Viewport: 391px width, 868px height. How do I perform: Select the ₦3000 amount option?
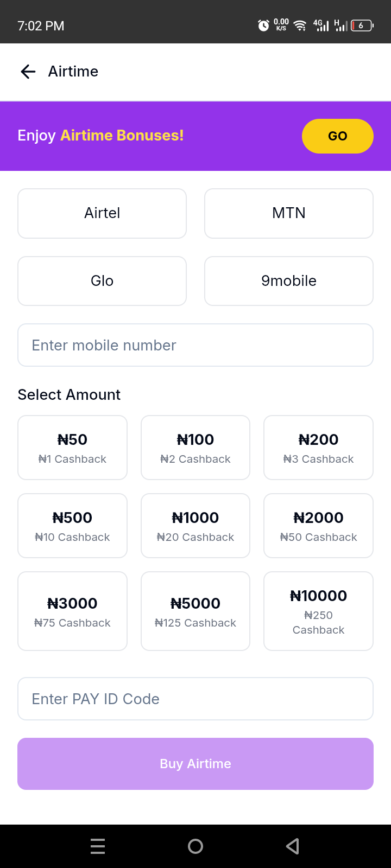click(72, 611)
